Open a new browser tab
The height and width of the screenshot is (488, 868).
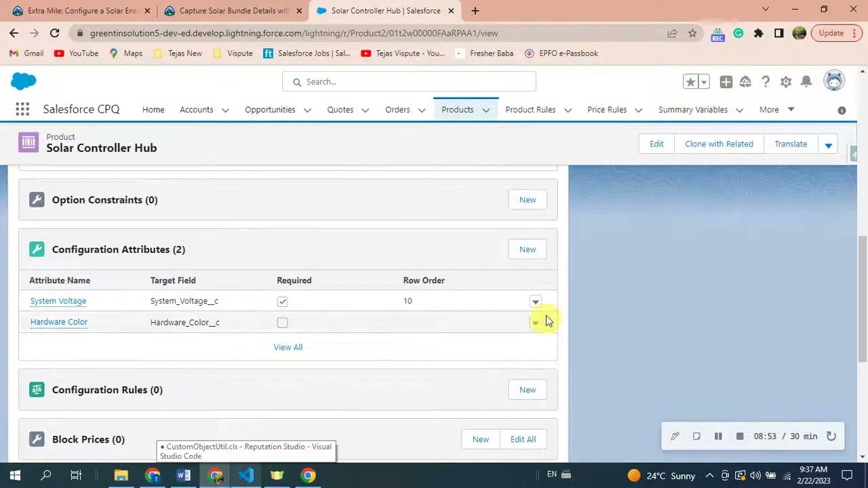[x=475, y=10]
